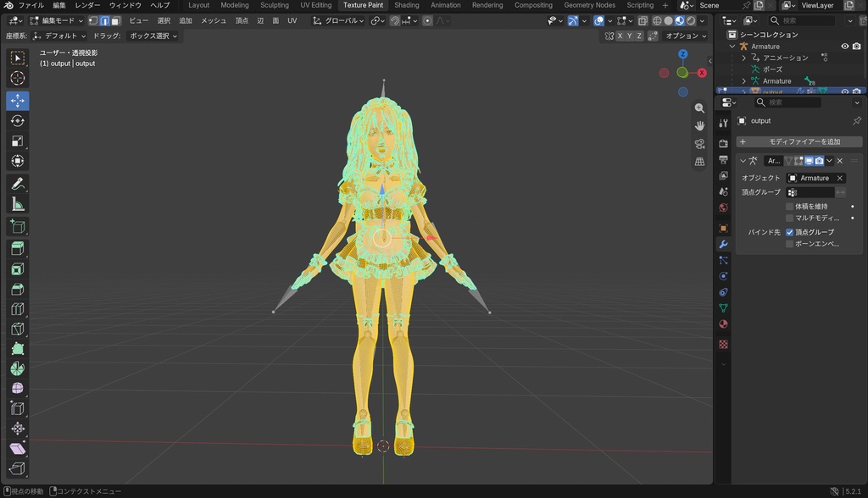Image resolution: width=868 pixels, height=498 pixels.
Task: Select the Scale tool
Action: [18, 141]
